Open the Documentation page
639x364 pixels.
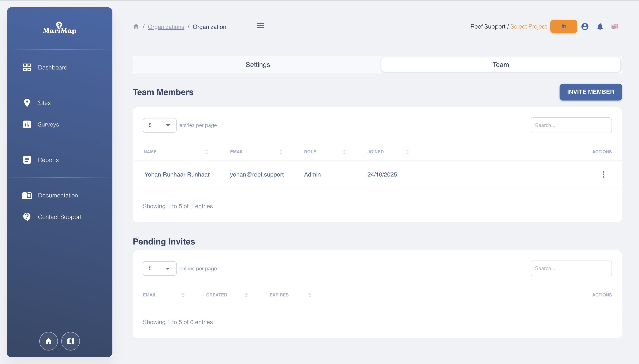58,195
